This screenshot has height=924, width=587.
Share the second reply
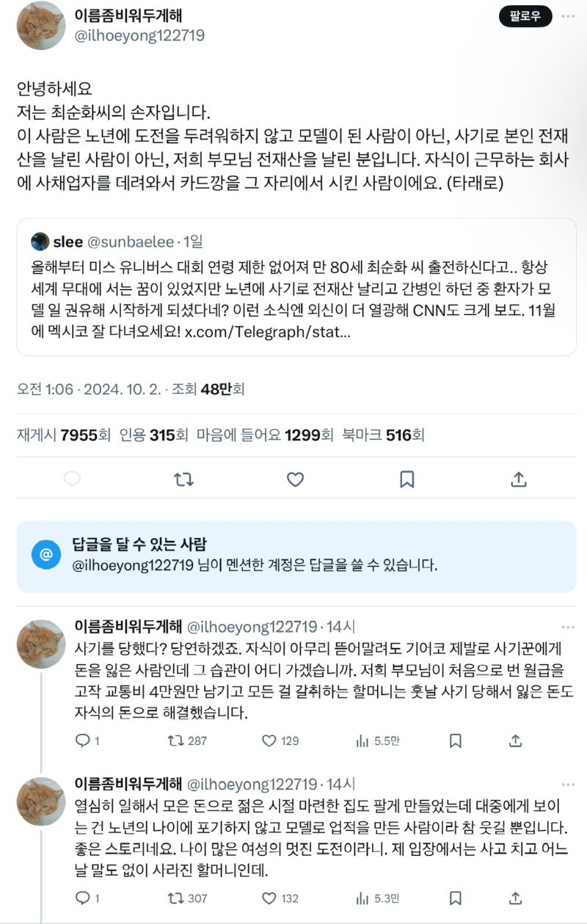514,897
